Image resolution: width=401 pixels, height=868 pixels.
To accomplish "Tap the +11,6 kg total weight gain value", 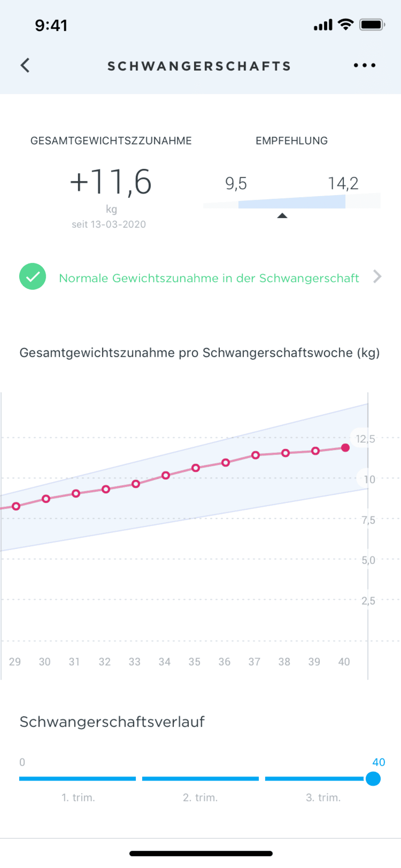I will point(111,182).
